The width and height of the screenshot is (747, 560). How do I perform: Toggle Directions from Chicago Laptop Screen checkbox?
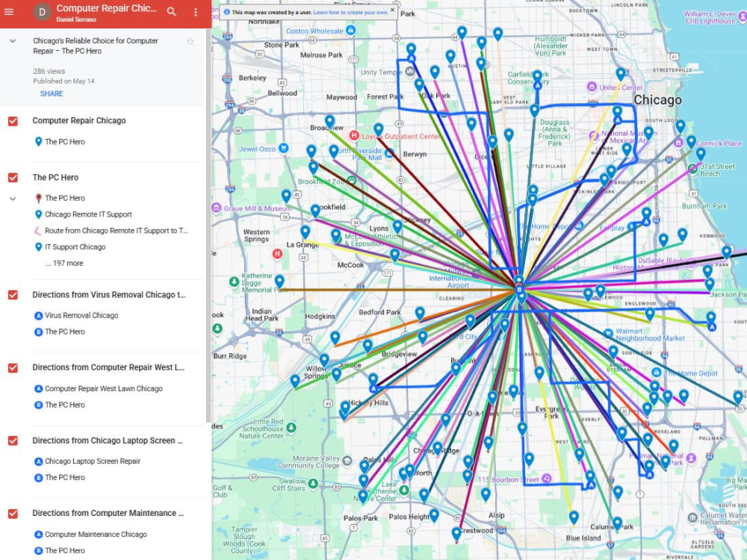pos(13,441)
